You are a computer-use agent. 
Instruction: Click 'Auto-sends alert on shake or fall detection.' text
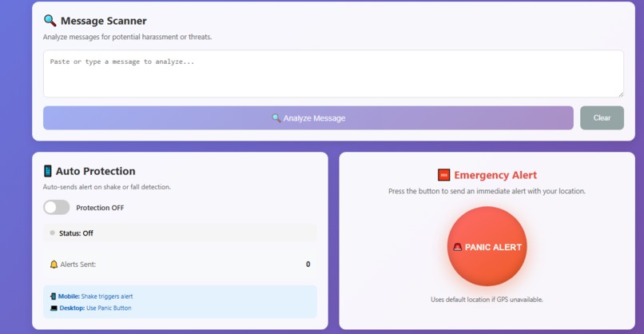[x=107, y=187]
